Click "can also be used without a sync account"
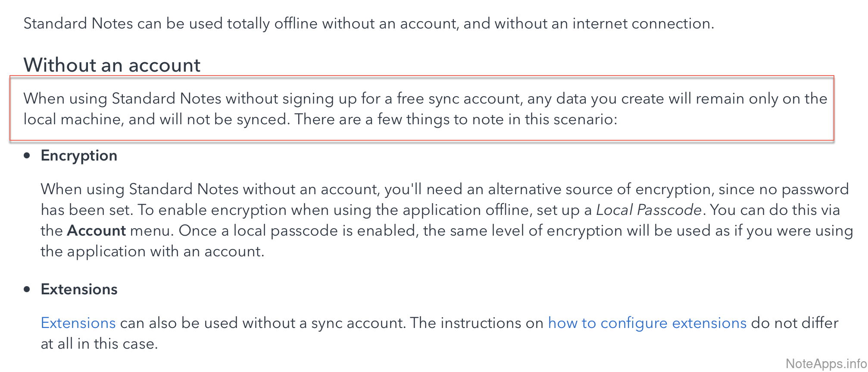Image resolution: width=868 pixels, height=372 pixels. [x=262, y=323]
